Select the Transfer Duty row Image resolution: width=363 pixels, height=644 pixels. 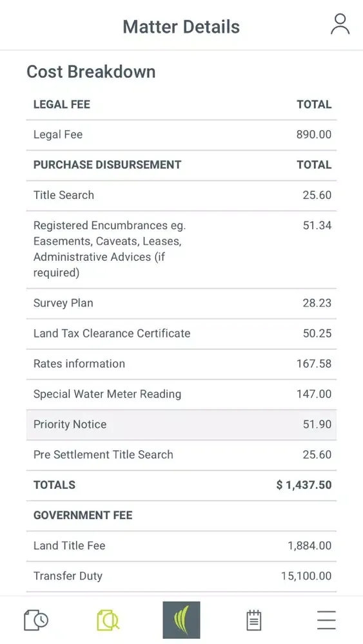click(x=181, y=576)
